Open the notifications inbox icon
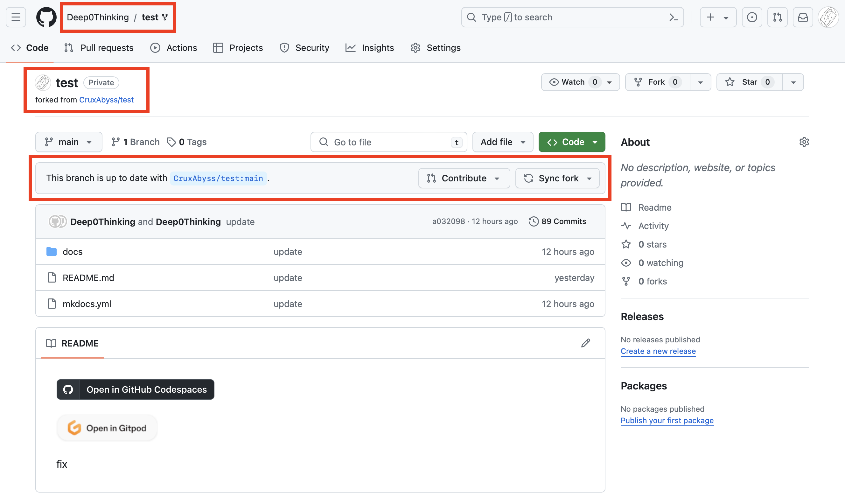845x504 pixels. [x=803, y=17]
